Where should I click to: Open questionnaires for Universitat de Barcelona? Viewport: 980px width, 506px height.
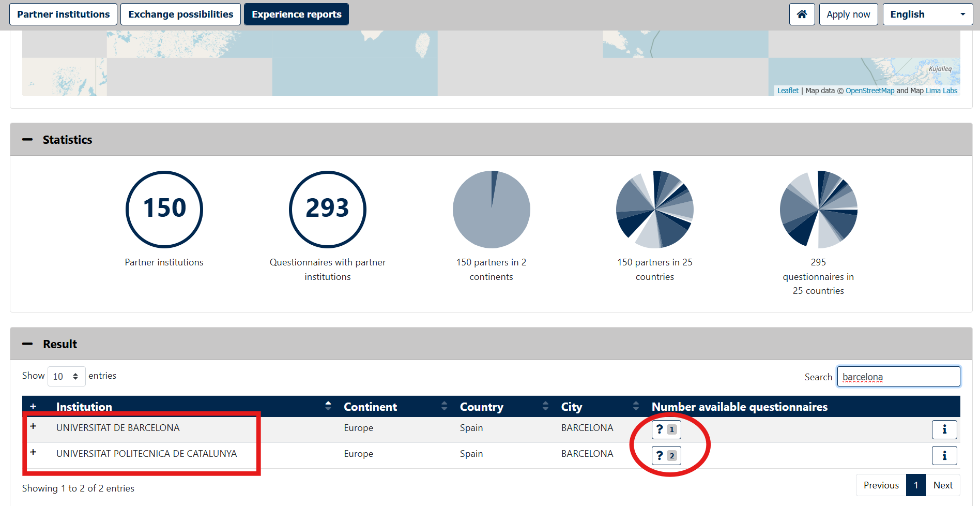666,429
